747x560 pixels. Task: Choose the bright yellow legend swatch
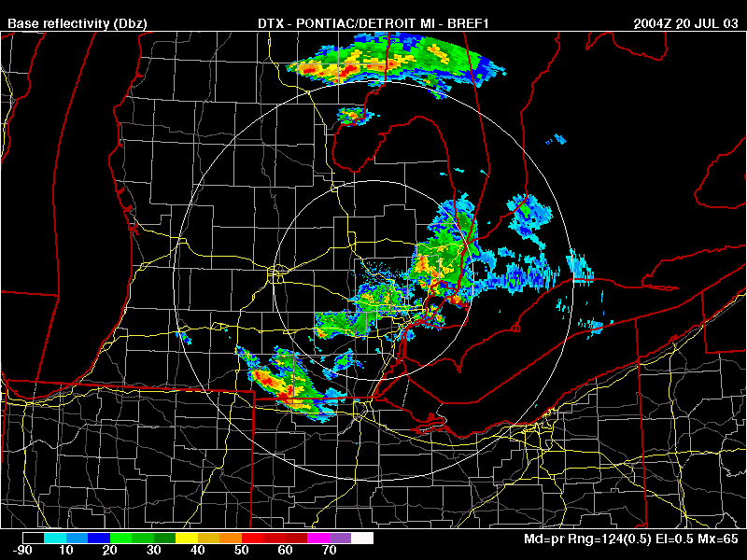pyautogui.click(x=186, y=539)
